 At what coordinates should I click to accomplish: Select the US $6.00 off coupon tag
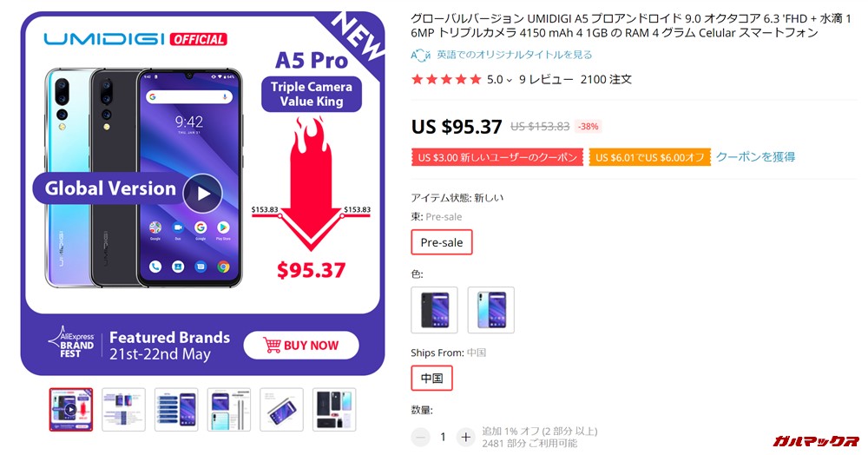point(650,157)
